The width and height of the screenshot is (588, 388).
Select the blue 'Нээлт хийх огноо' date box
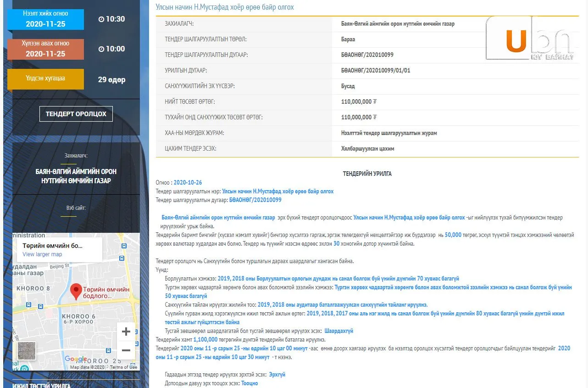point(45,19)
